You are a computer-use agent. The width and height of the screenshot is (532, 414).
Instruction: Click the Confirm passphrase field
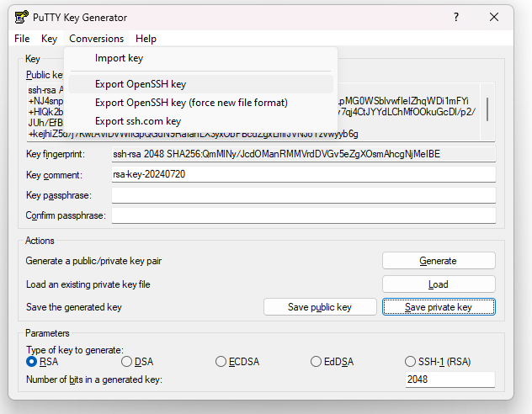pyautogui.click(x=304, y=215)
